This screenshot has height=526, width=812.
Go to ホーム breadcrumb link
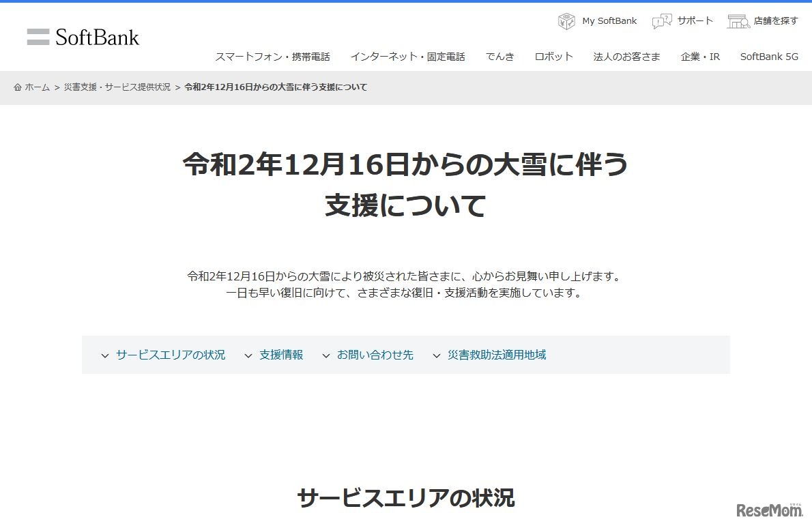pos(38,87)
